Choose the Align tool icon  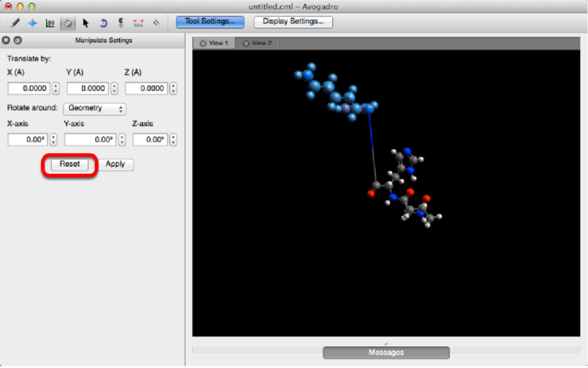pos(156,23)
